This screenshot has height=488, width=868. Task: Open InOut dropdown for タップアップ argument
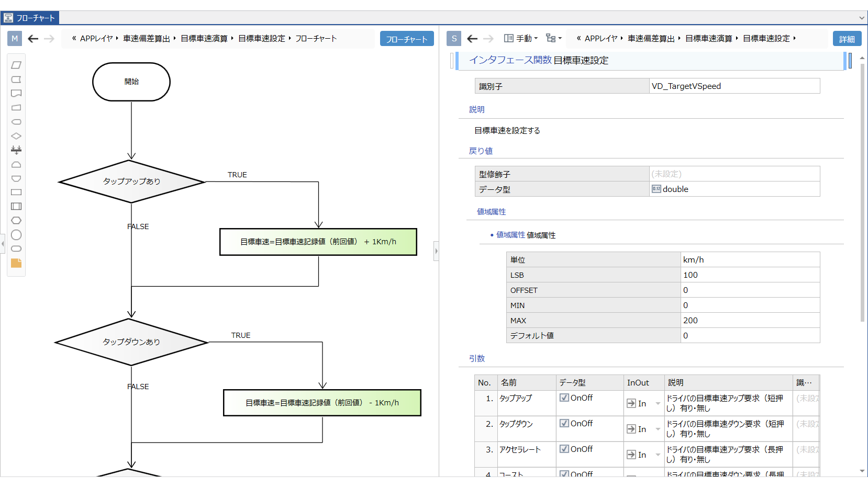[658, 403]
